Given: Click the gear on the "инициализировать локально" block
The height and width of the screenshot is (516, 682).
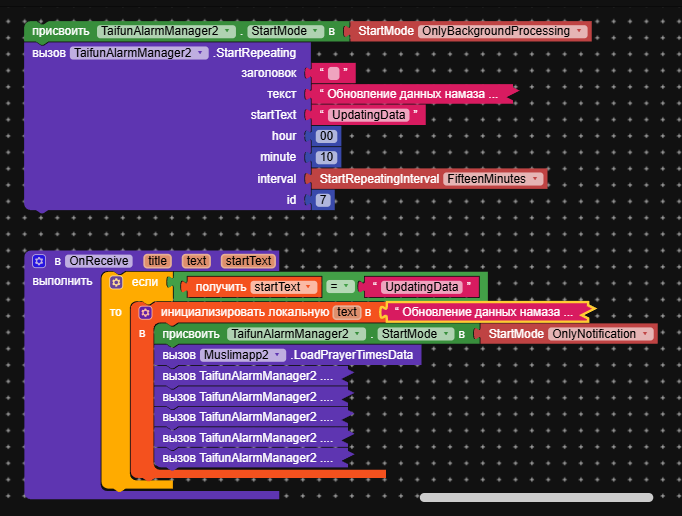Looking at the screenshot, I should coord(146,312).
